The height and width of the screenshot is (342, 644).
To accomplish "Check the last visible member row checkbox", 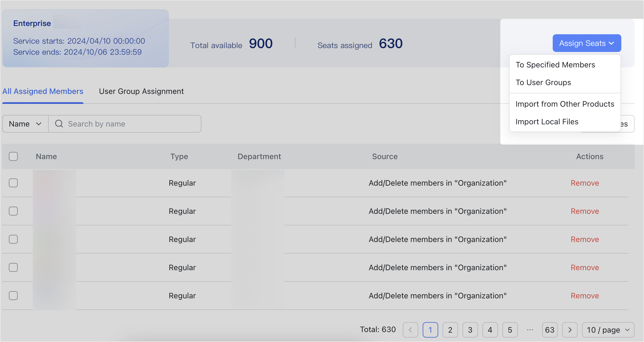I will pos(13,295).
